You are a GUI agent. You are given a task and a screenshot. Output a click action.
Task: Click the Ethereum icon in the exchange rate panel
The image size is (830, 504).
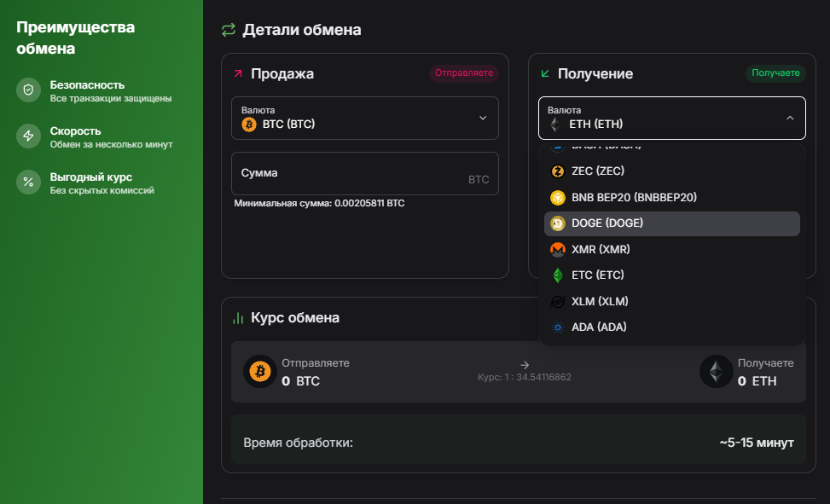tap(717, 372)
